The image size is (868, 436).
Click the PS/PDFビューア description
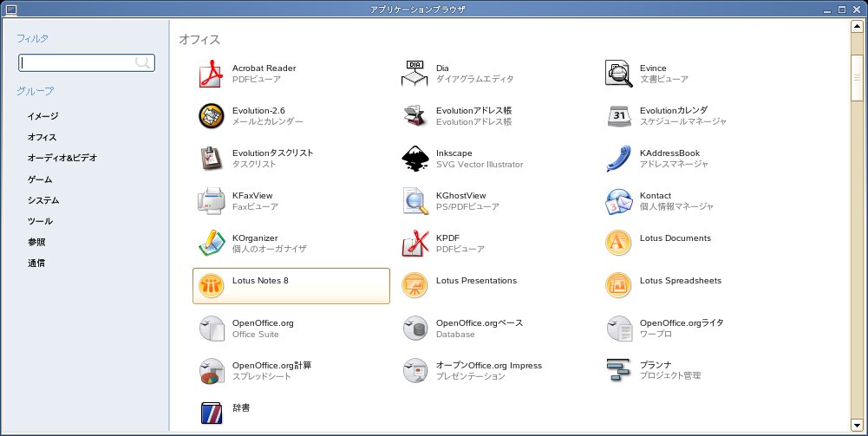click(467, 206)
